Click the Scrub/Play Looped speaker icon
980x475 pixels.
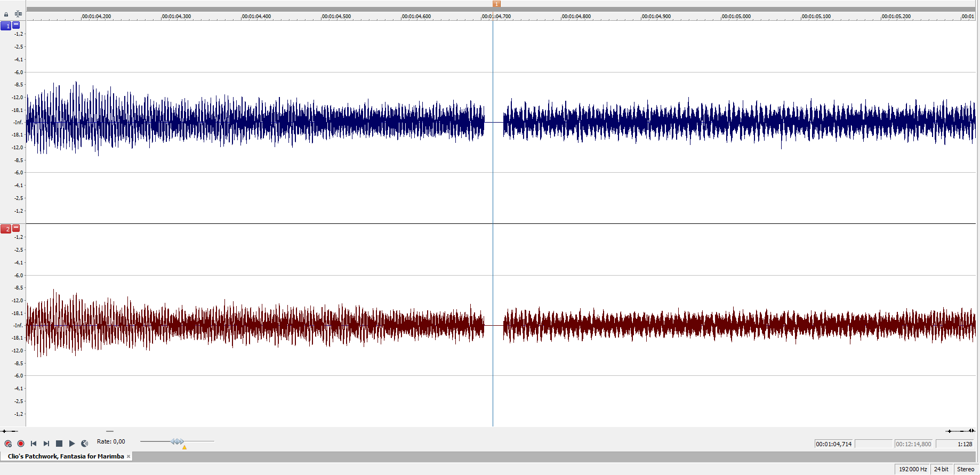(x=85, y=444)
